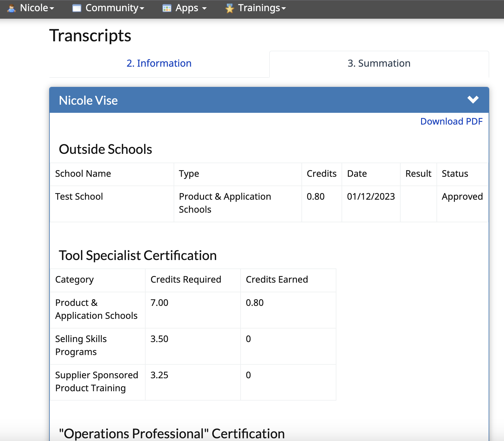504x441 pixels.
Task: Click the Operations Professional Certification heading
Action: (x=172, y=434)
